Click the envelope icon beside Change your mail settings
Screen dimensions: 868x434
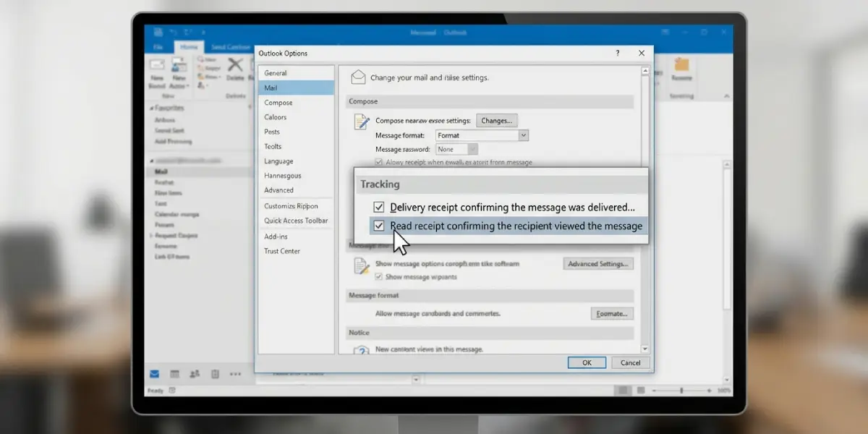(357, 77)
